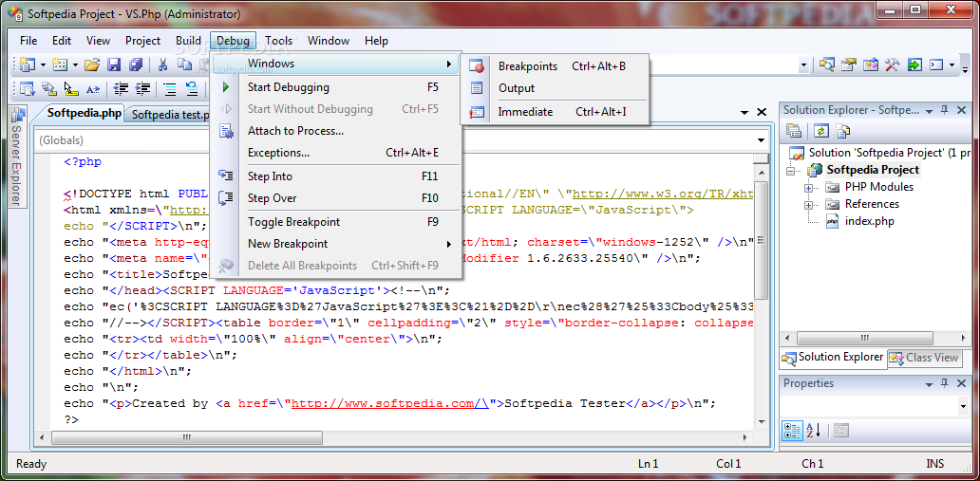Click the softpedia.com link in the code

(389, 403)
